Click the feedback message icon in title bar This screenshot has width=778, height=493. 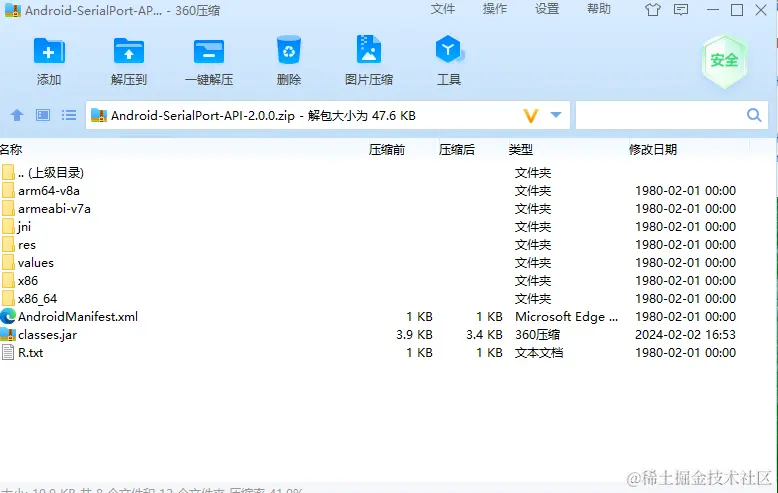coord(681,9)
